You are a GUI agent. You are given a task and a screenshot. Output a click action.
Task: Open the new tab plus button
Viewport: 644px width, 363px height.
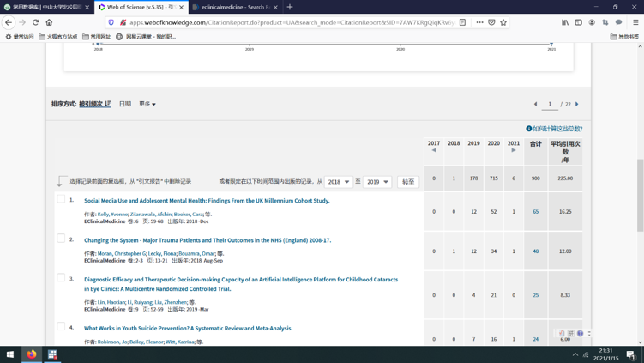[x=290, y=7]
